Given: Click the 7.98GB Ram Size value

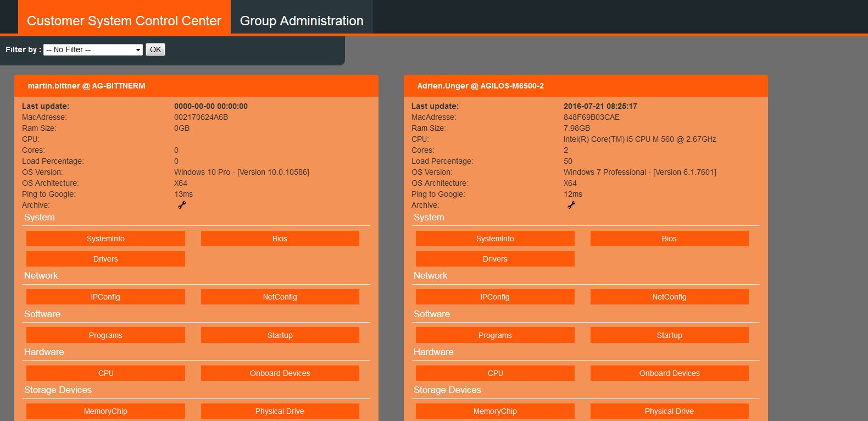Looking at the screenshot, I should click(577, 128).
